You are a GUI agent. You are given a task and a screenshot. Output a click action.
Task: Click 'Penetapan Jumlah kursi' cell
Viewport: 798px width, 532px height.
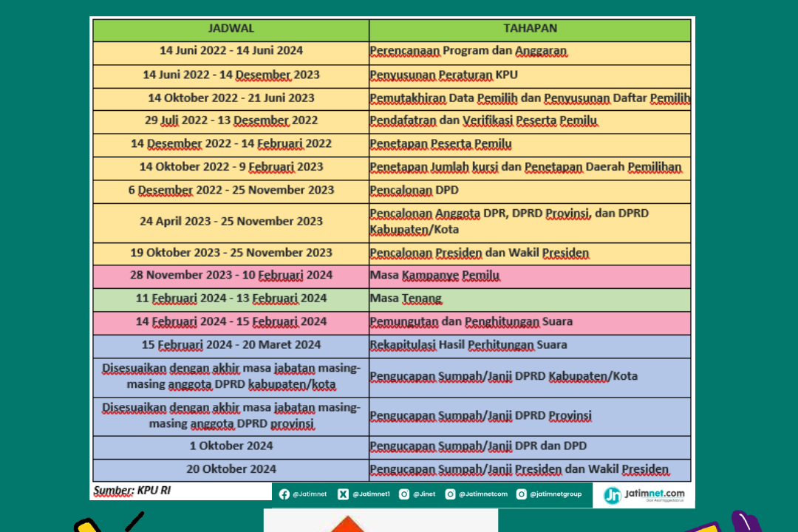[x=530, y=168]
